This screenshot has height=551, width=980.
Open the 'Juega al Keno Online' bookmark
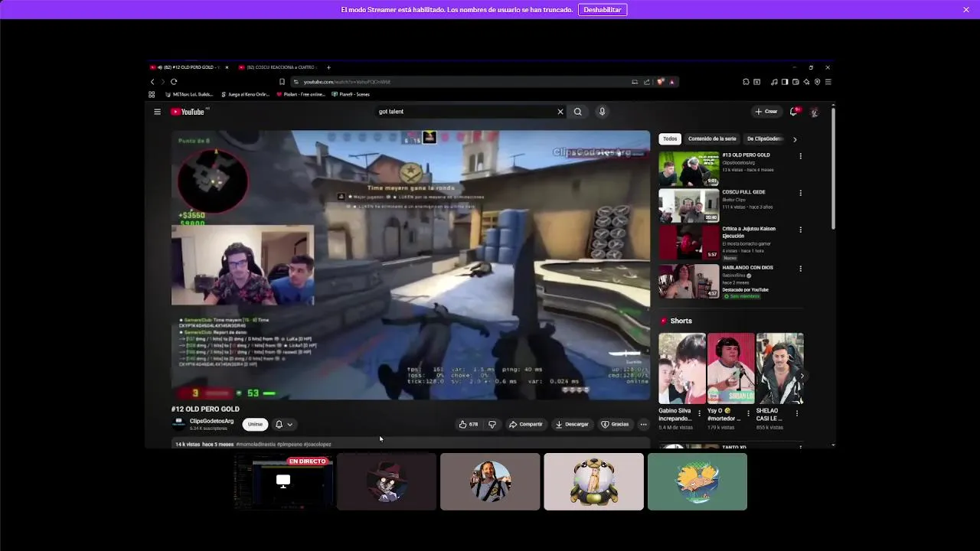pos(245,94)
